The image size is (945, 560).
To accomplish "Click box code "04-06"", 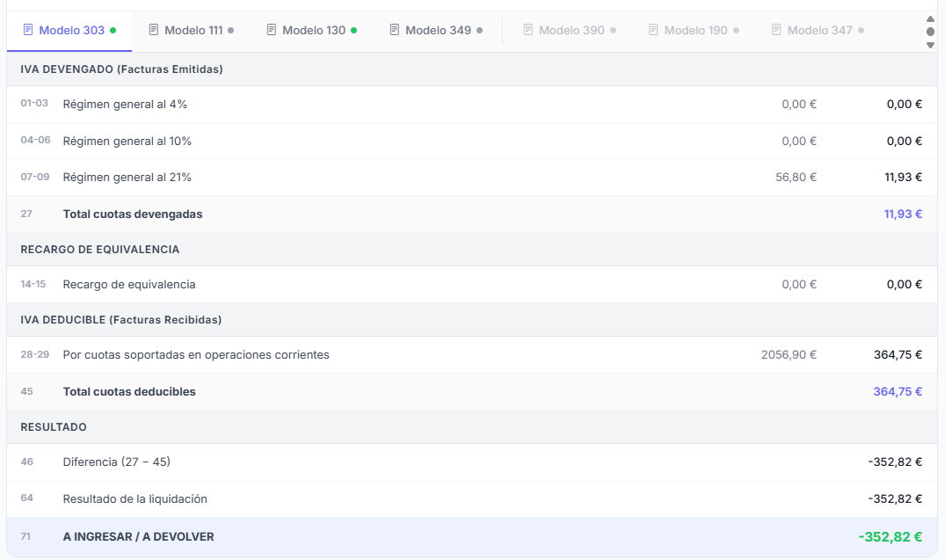I will [x=35, y=140].
